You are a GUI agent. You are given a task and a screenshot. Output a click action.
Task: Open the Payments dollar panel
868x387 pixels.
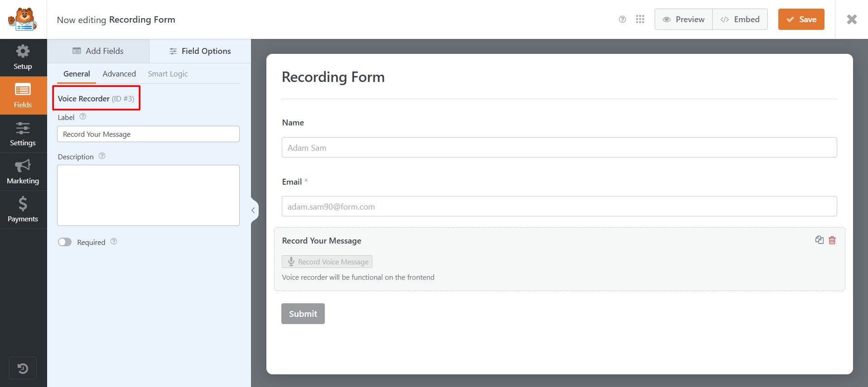click(23, 210)
